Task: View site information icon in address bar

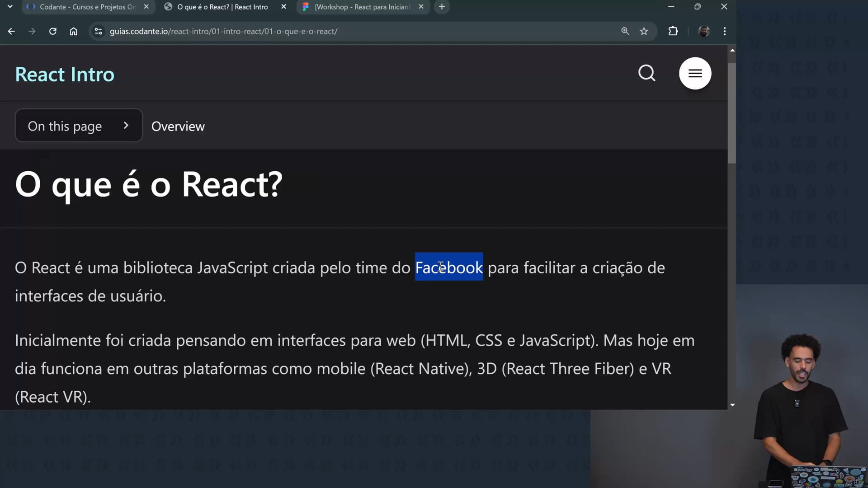Action: coord(98,31)
